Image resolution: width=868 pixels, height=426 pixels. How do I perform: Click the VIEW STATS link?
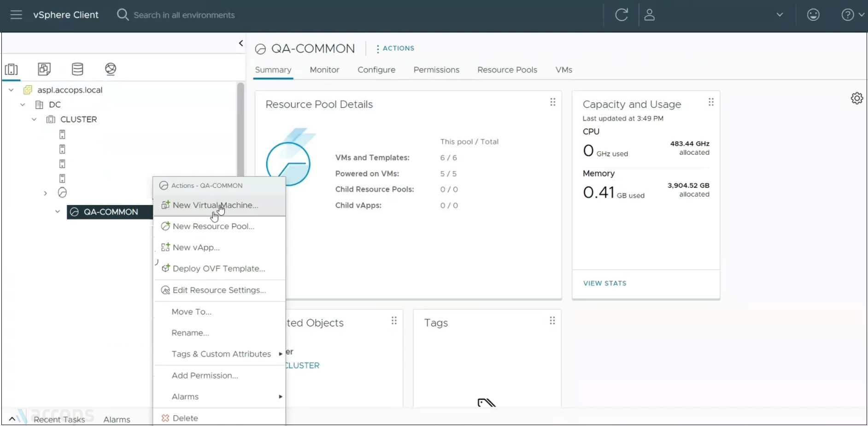coord(604,283)
